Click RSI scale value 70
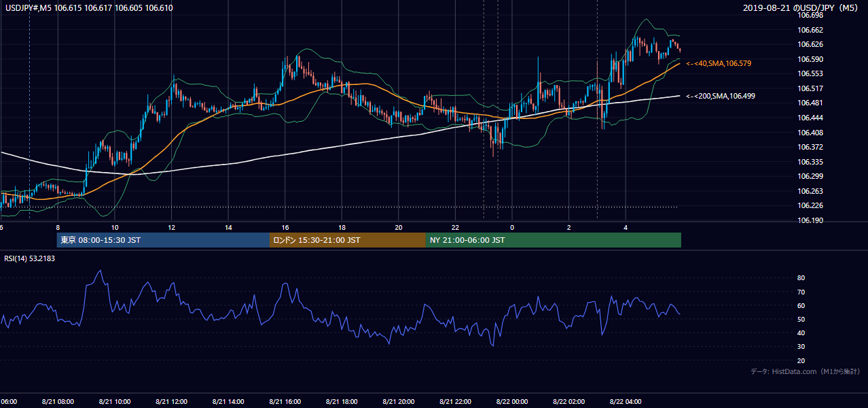The image size is (868, 408). click(801, 292)
